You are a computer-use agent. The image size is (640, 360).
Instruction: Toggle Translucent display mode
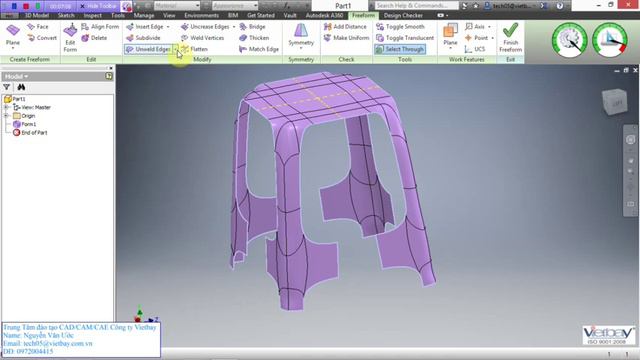pos(405,38)
